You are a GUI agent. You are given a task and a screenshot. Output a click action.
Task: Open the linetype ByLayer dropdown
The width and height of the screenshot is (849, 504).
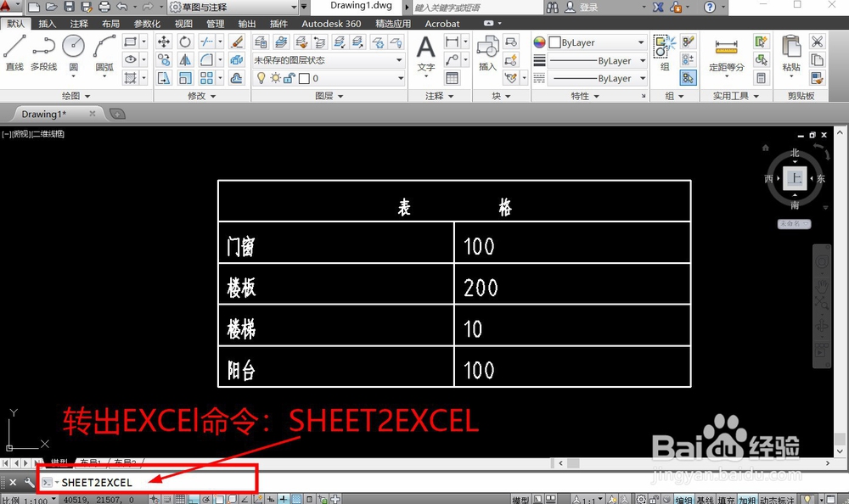click(598, 79)
